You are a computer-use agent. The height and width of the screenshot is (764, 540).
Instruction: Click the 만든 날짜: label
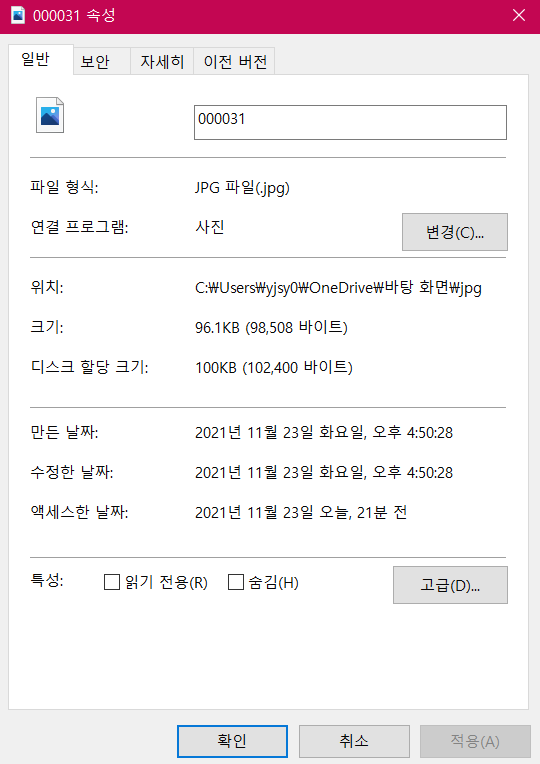pyautogui.click(x=64, y=432)
